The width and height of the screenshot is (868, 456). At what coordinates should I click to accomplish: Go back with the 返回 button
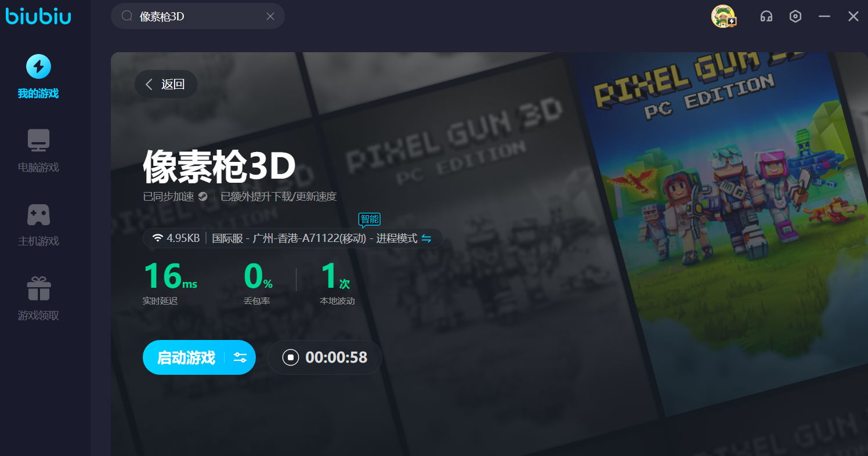coord(166,84)
